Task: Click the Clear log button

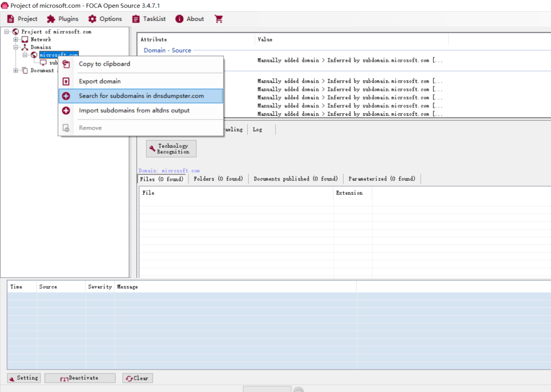Action: [137, 378]
